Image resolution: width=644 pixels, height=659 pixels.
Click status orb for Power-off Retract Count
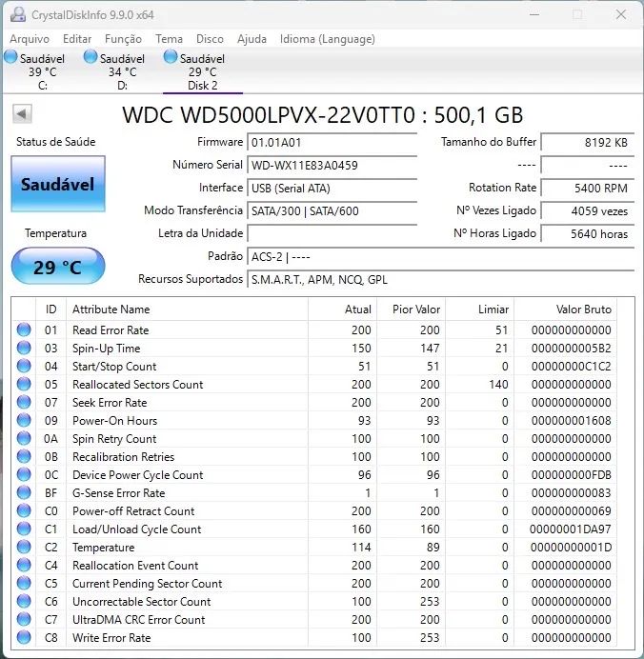(x=24, y=510)
